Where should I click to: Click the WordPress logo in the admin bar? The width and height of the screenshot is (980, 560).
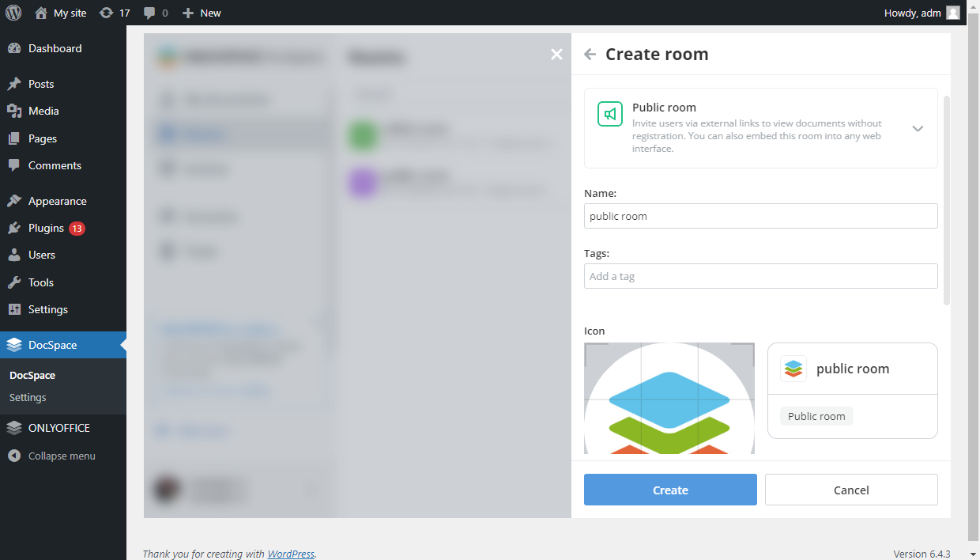pos(13,13)
